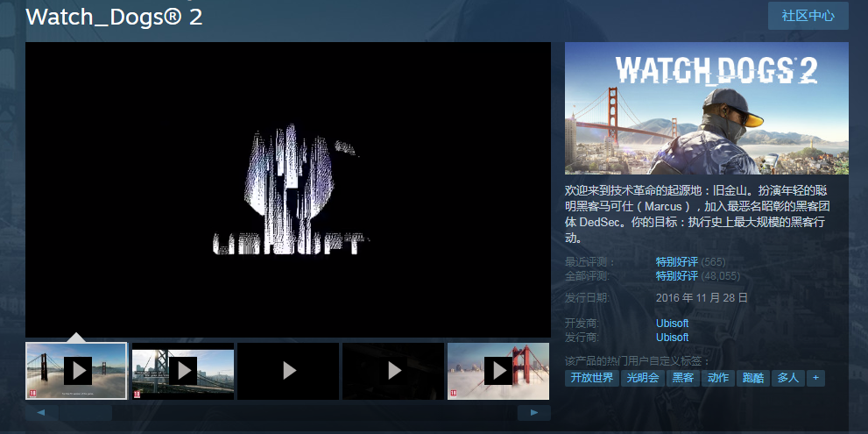Open the 社区中心 community hub button
This screenshot has height=434, width=868.
[x=808, y=16]
